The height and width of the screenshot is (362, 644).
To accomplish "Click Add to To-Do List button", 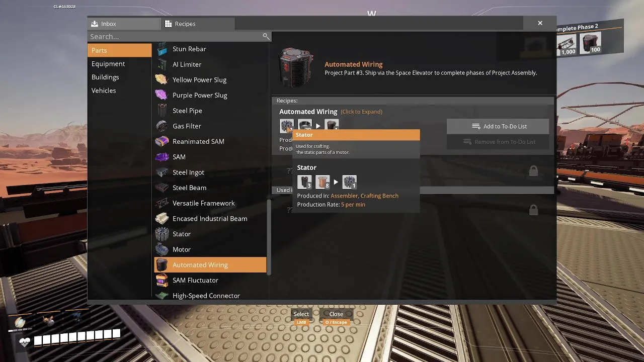I will [498, 126].
